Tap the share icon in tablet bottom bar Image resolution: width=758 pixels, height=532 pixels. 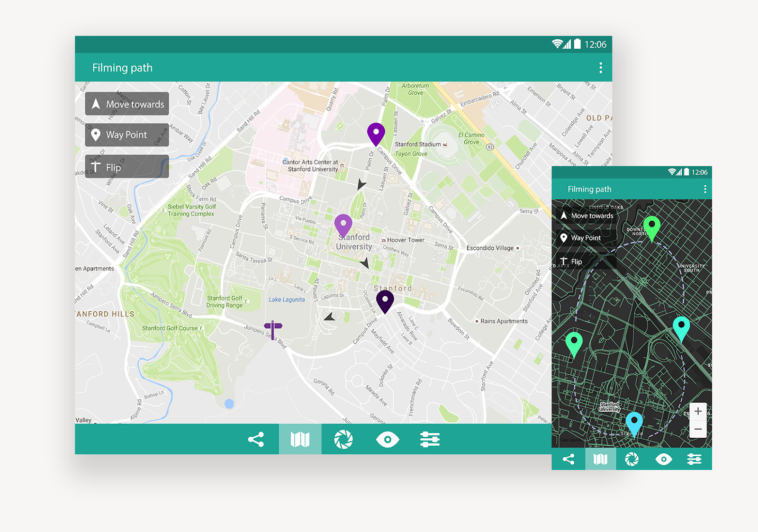[256, 440]
